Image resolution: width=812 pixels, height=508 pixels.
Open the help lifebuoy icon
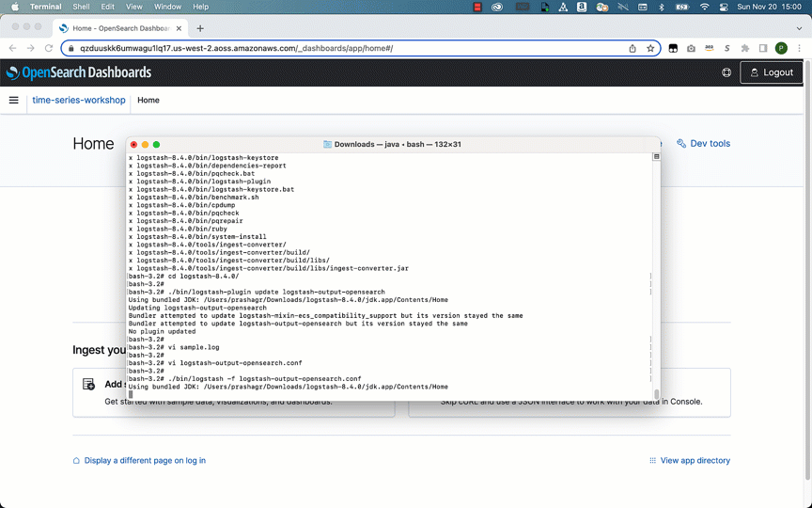click(x=726, y=72)
